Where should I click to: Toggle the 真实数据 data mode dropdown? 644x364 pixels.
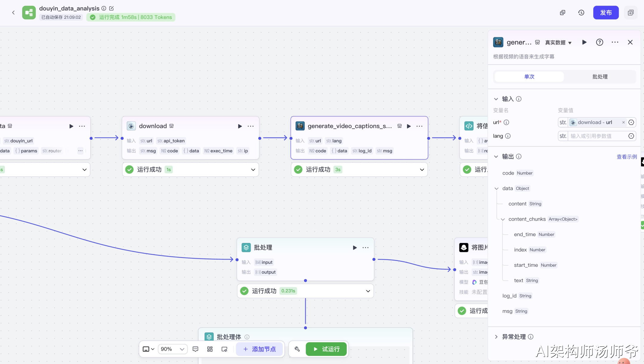[x=558, y=43]
